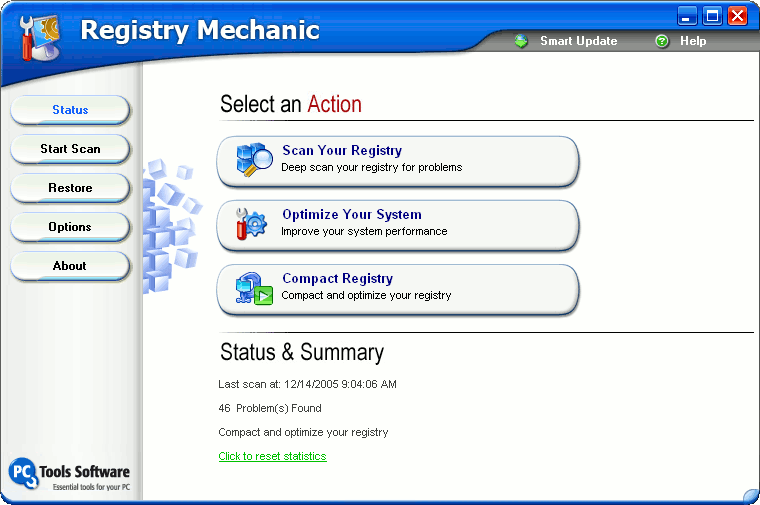Go to the Options page
The width and height of the screenshot is (760, 505).
click(x=70, y=227)
